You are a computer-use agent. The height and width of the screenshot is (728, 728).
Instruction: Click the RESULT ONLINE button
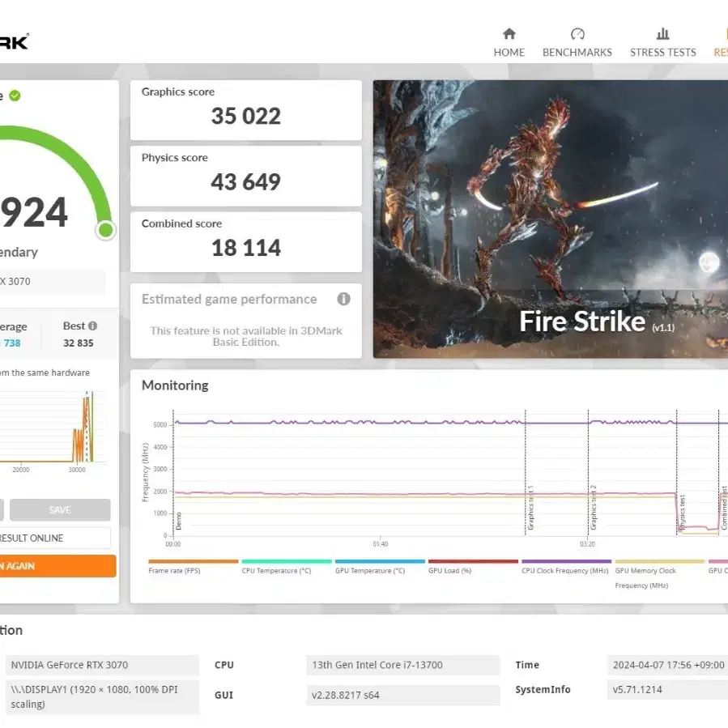(x=54, y=539)
